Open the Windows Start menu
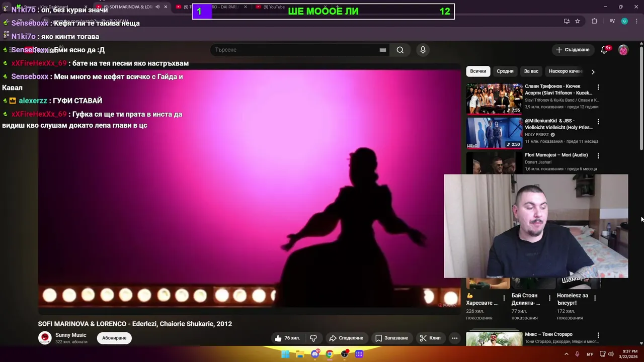Viewport: 644px width, 362px height. pos(285,354)
